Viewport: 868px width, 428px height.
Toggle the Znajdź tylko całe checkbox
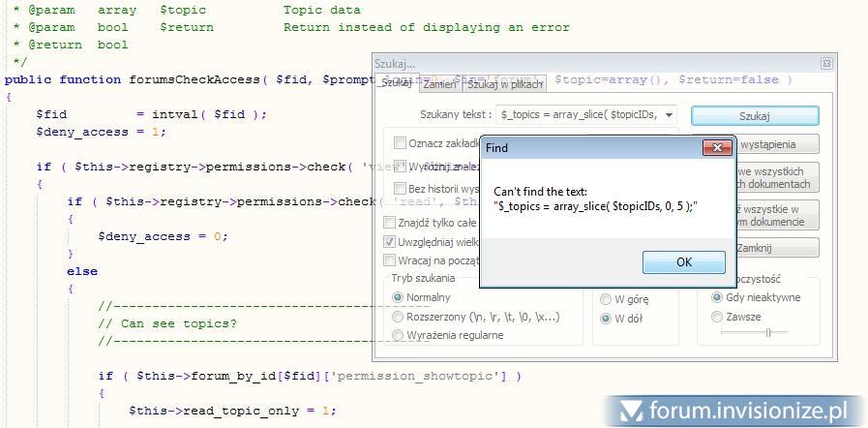click(x=390, y=223)
